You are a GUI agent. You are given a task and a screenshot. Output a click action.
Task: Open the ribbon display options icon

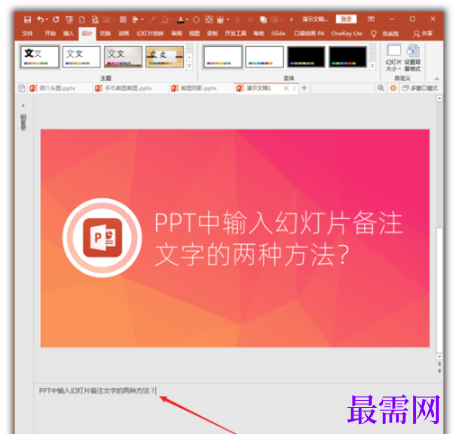click(x=371, y=19)
